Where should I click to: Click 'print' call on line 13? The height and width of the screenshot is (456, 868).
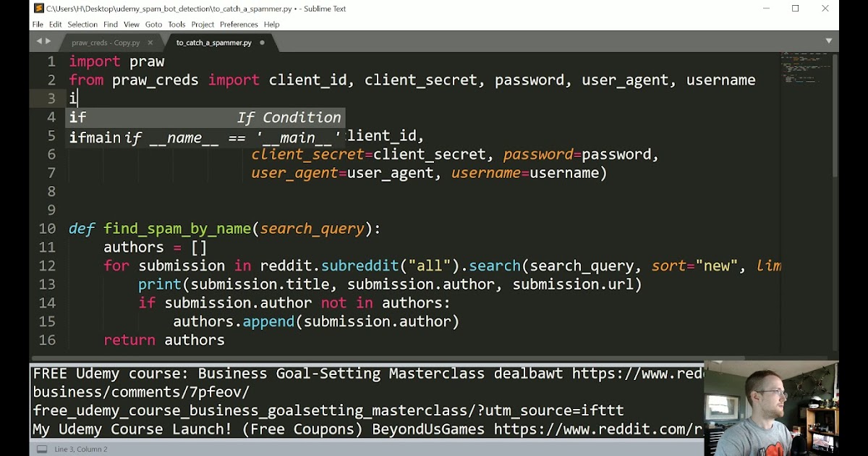160,284
